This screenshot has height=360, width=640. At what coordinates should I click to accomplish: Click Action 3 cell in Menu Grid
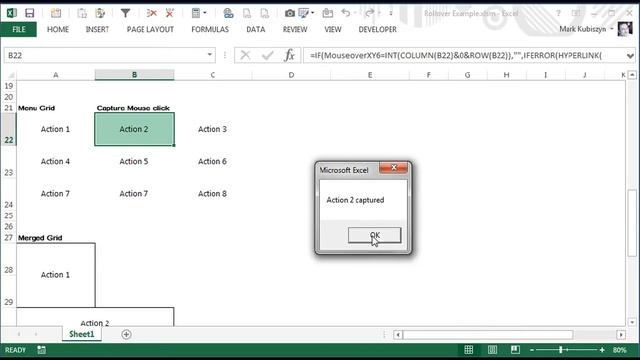212,129
